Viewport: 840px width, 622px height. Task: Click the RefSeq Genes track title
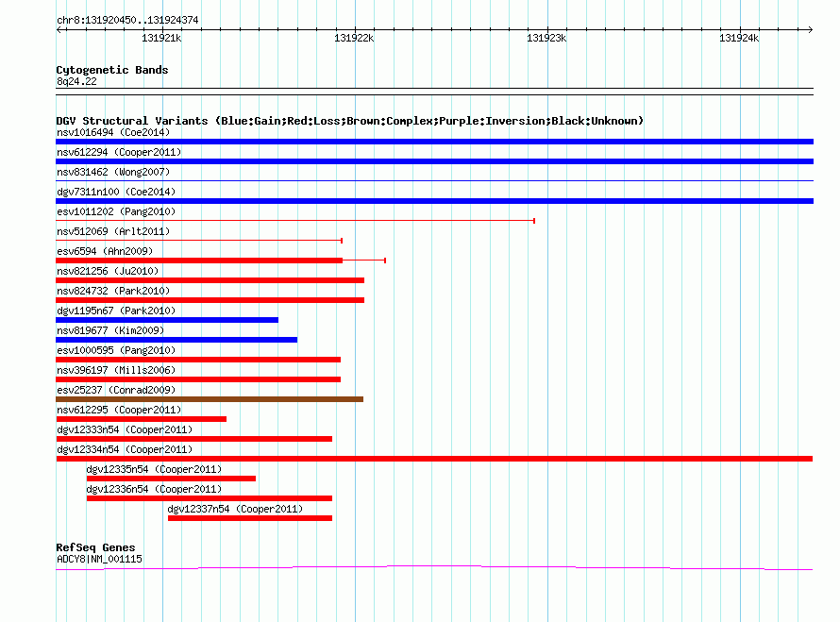95,547
